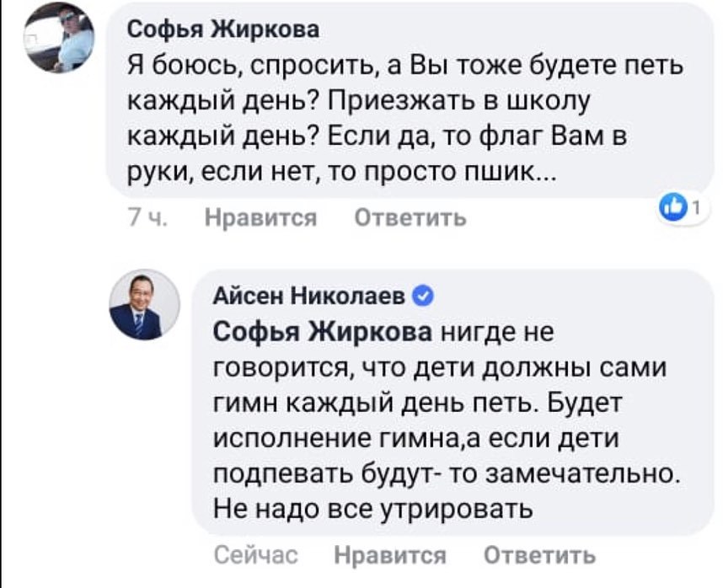Click the 'Сейчас' timestamp
This screenshot has height=588, width=723.
point(256,555)
